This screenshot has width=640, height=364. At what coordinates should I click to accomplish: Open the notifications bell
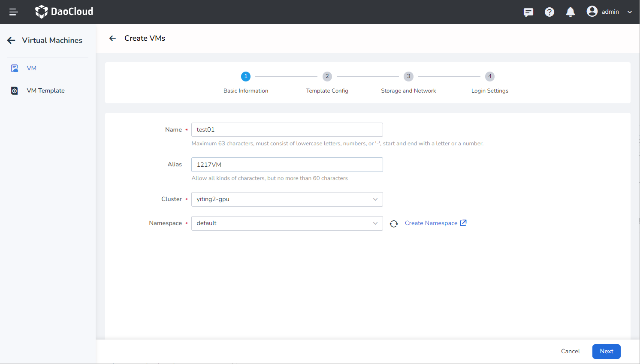[570, 12]
